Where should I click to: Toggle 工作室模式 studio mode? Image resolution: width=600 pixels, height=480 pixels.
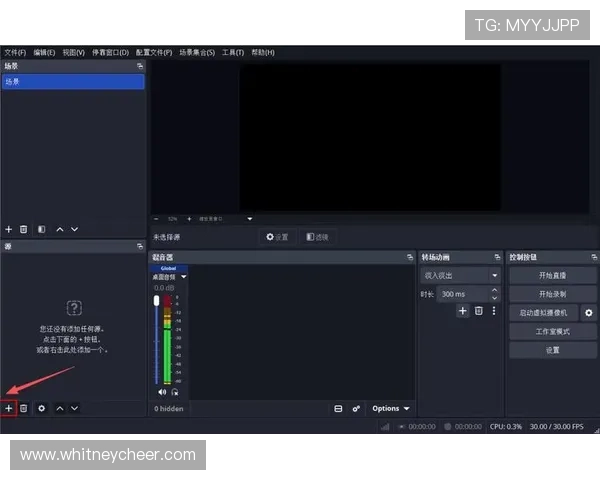pyautogui.click(x=552, y=331)
